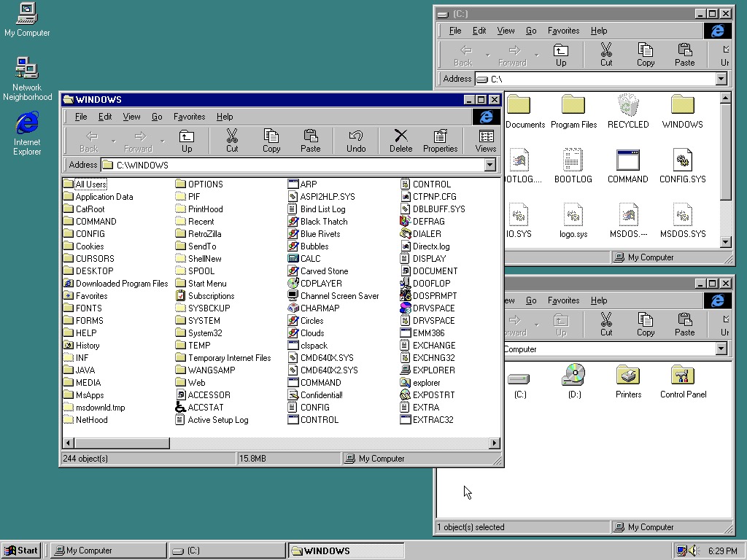Select the Temporary Internet Files folder

(x=223, y=357)
